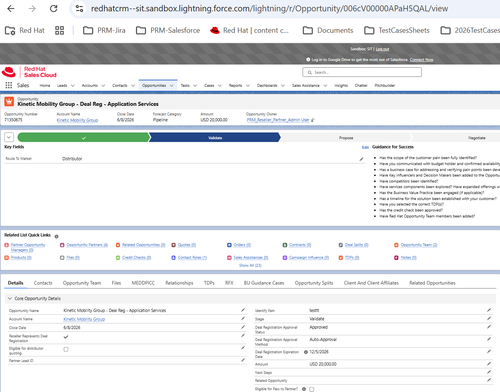Open the Documents bookmark folder
The height and width of the screenshot is (392, 500).
328,30
